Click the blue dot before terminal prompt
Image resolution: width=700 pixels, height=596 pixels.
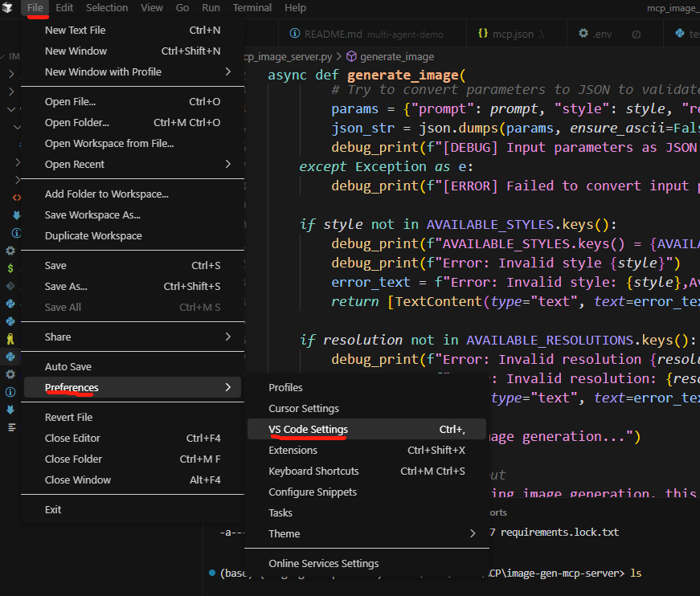click(x=212, y=573)
